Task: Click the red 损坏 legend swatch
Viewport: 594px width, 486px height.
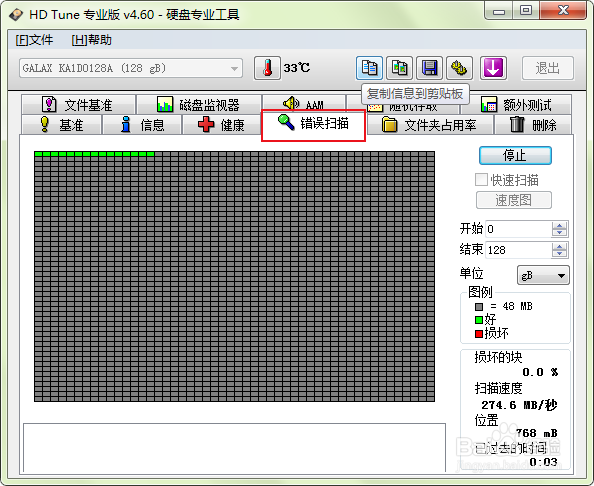Action: (x=479, y=334)
